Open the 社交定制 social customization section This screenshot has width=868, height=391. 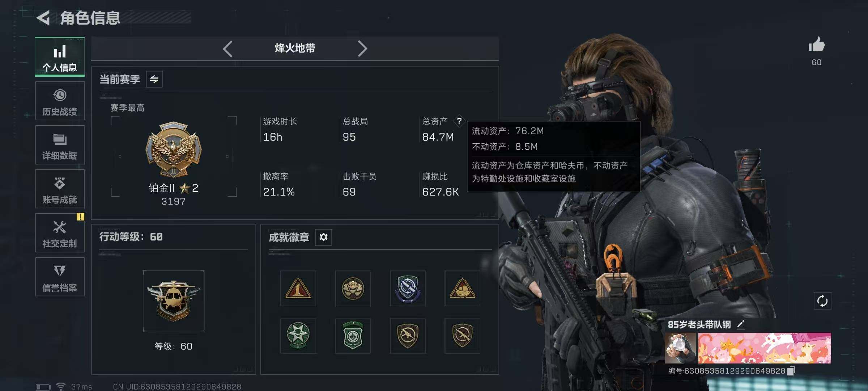60,233
